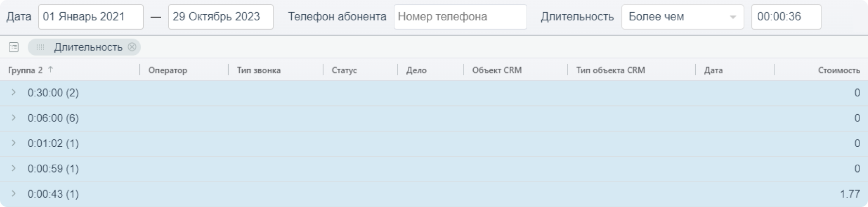This screenshot has width=868, height=207.
Task: Open the Более чем duration condition dropdown
Action: click(682, 17)
